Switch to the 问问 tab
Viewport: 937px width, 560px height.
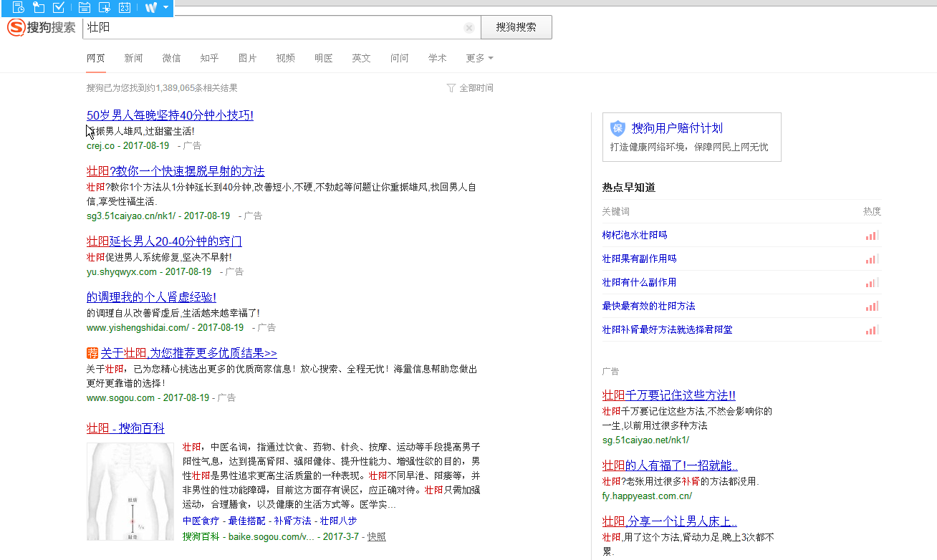pos(399,58)
